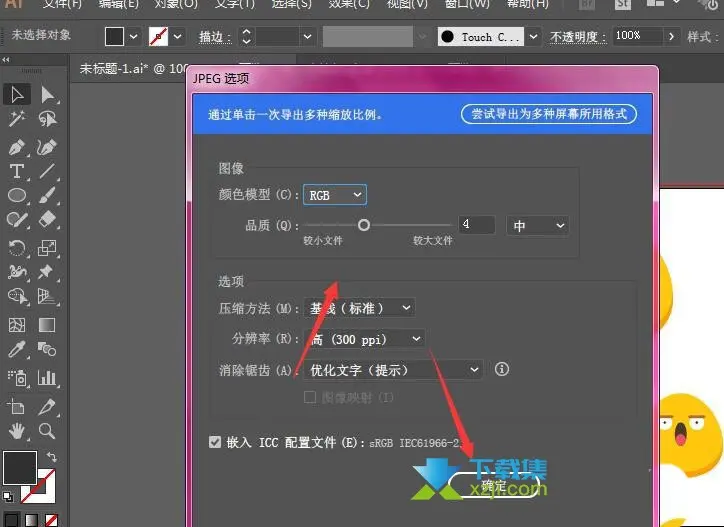Click the quality slider handle

(364, 225)
